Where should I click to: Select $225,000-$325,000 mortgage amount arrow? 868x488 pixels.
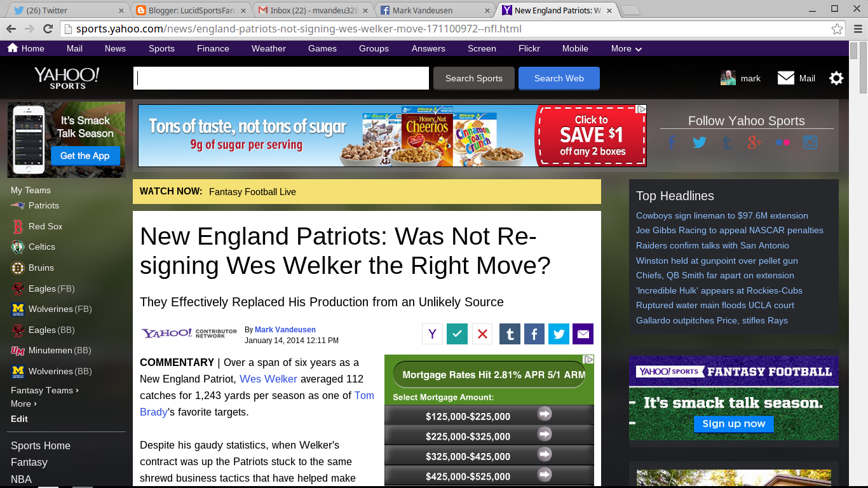545,434
